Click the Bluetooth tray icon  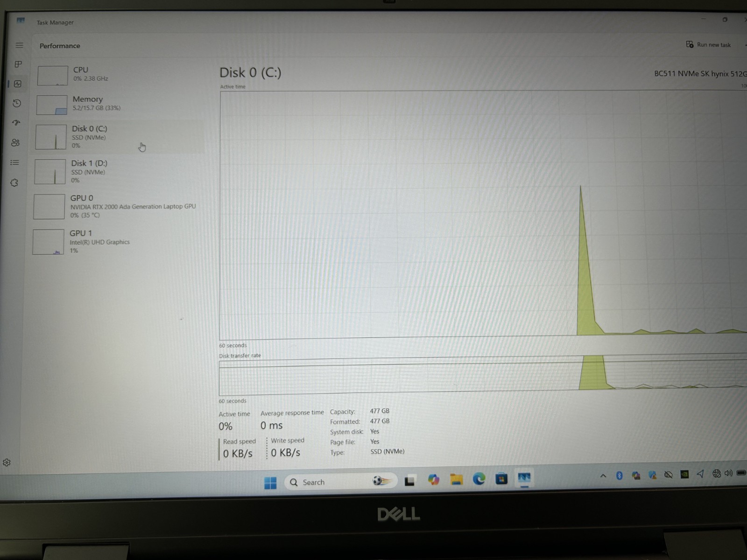(620, 476)
